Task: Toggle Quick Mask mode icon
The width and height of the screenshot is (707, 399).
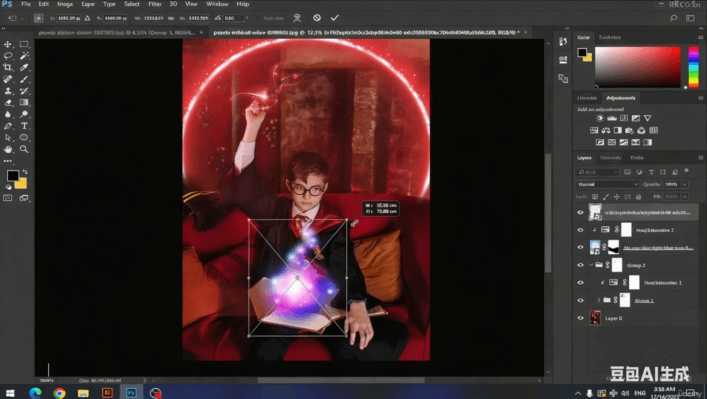Action: [x=8, y=198]
